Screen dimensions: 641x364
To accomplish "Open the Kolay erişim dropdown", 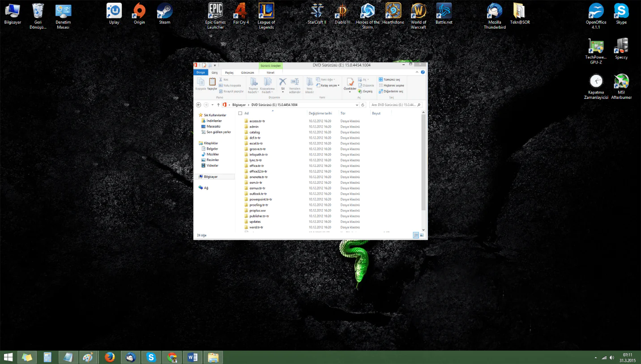I will point(329,85).
